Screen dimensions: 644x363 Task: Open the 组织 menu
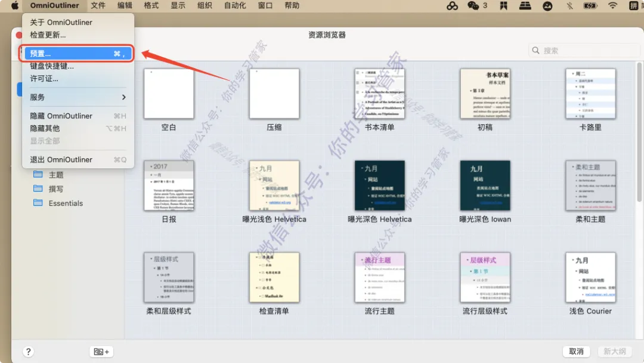[205, 5]
